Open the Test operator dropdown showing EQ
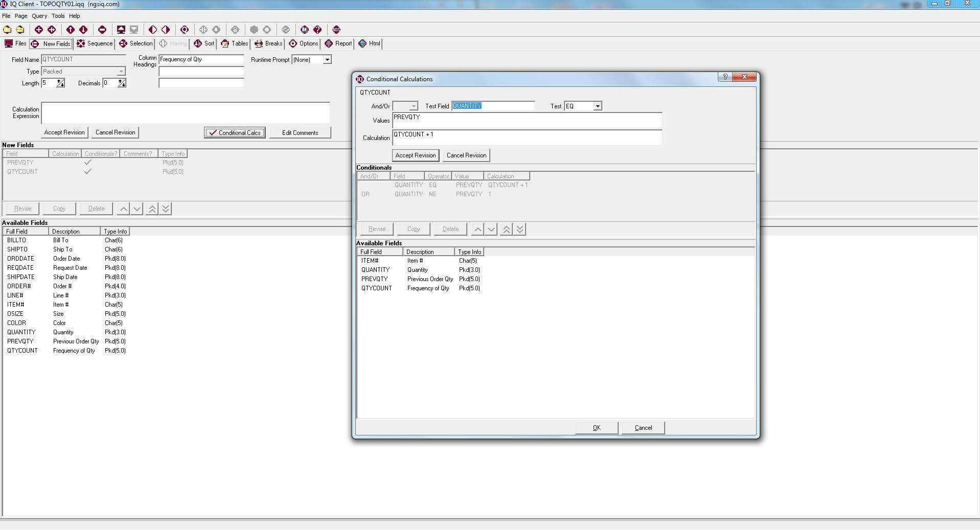The width and height of the screenshot is (980, 530). click(597, 106)
